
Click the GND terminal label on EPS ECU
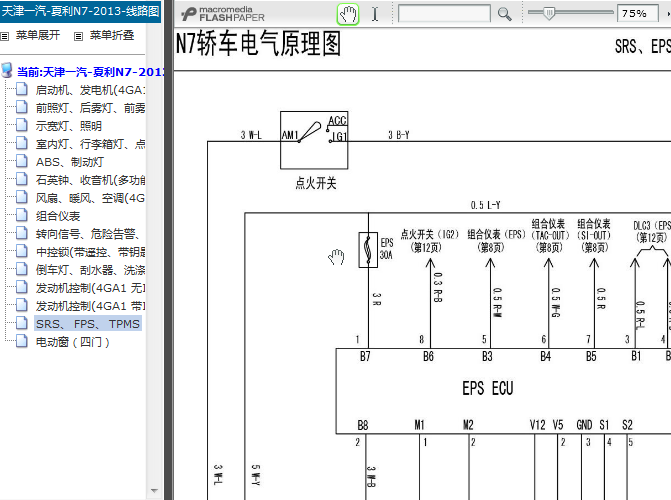click(584, 425)
